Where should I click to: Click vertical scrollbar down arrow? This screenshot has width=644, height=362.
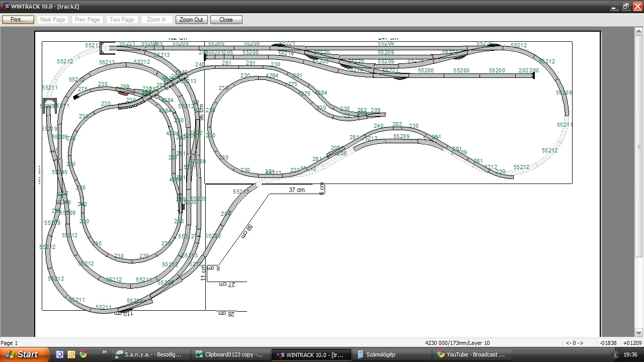639,333
